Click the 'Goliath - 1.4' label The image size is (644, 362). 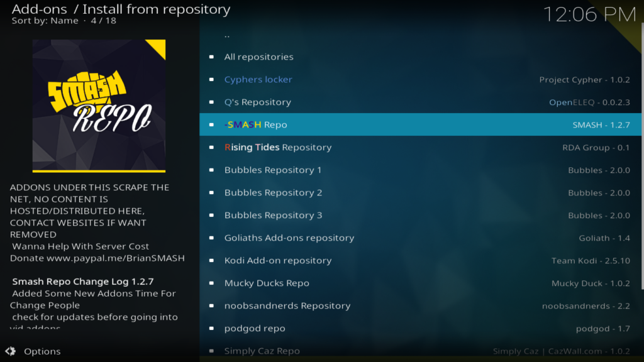point(604,238)
